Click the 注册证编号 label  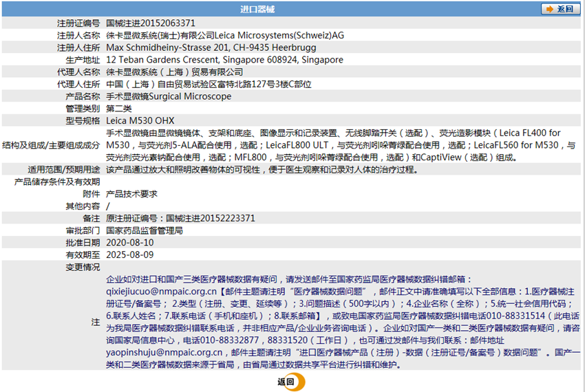78,23
